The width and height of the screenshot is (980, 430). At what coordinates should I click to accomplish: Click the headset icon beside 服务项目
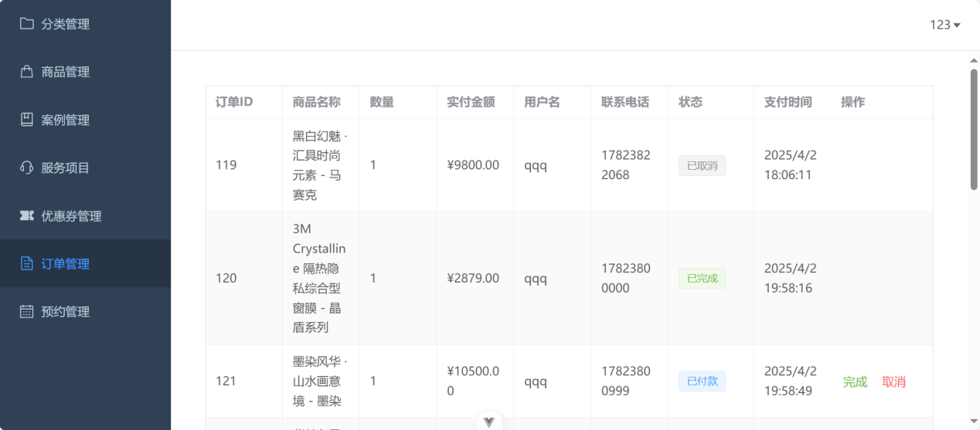[26, 168]
